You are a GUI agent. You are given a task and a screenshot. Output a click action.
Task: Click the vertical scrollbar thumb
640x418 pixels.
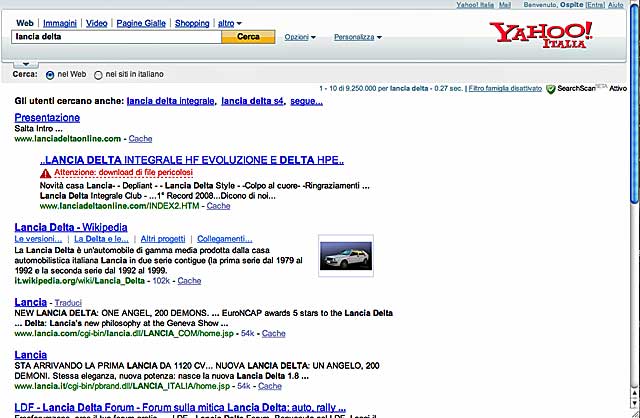point(634,104)
